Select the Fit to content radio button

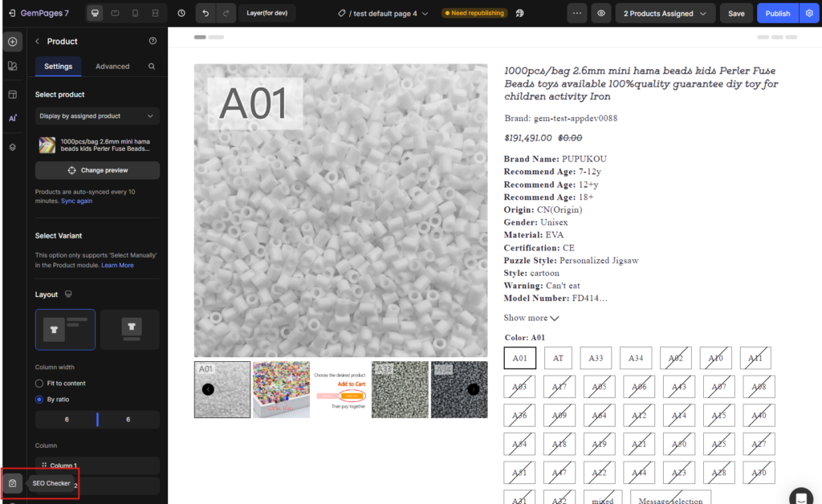39,384
